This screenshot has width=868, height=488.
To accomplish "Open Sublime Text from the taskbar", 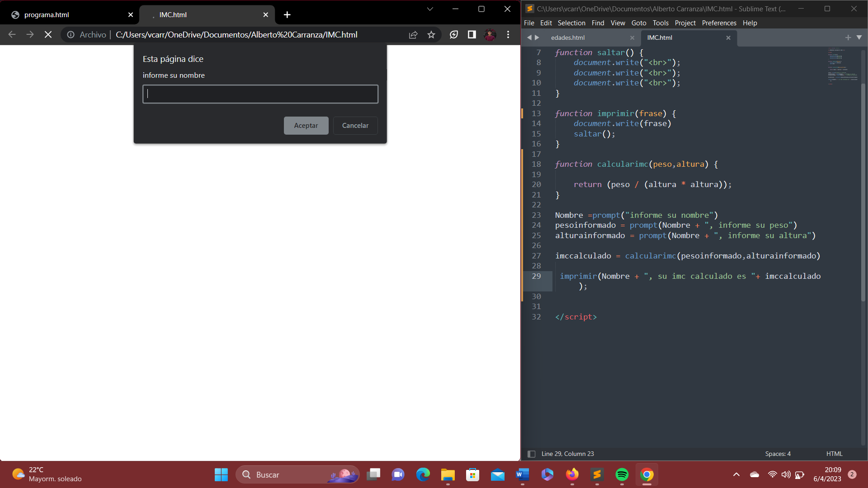I will pos(597,474).
